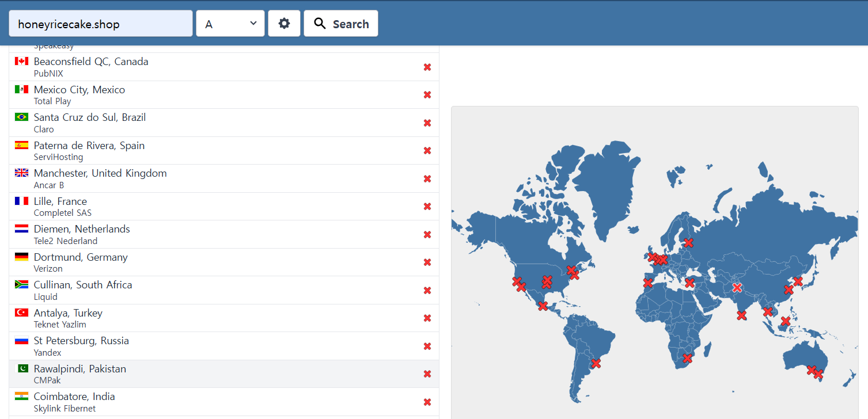Focus the domain field containing honeyricecake.shop
Viewport: 868px width, 419px height.
101,24
